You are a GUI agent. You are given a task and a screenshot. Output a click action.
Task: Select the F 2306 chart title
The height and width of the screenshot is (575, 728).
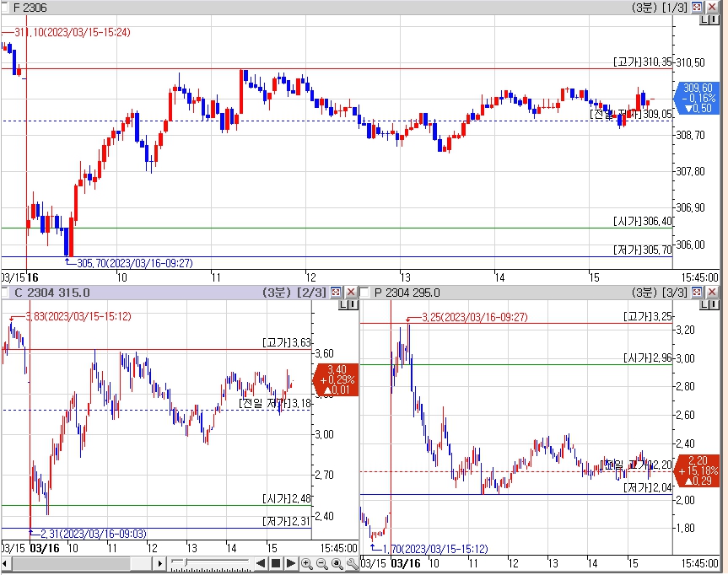[30, 8]
